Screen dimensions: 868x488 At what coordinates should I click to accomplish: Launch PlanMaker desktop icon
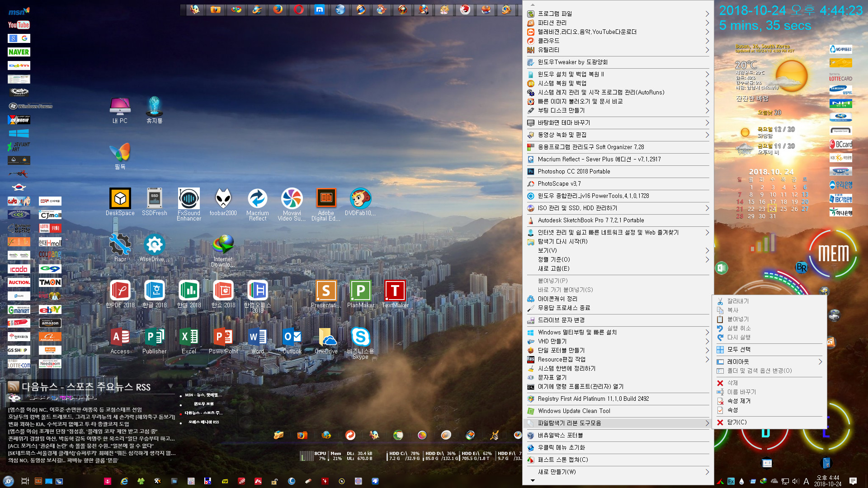[360, 294]
